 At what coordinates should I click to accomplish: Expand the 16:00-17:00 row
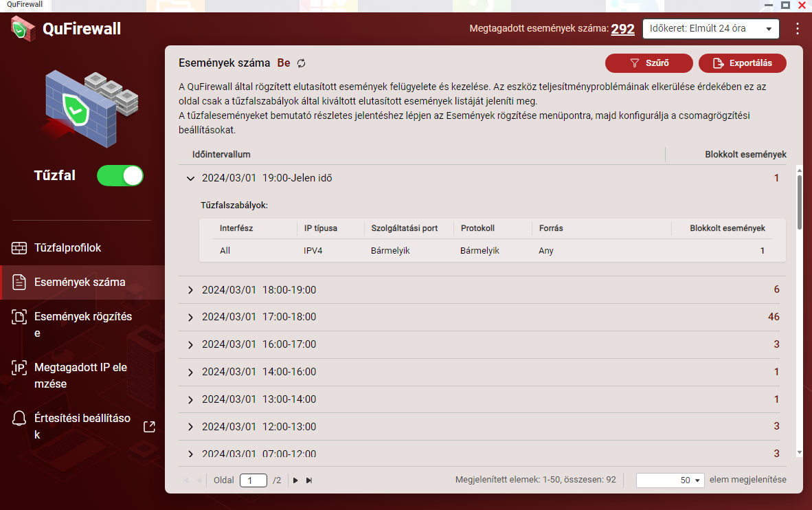tap(190, 344)
